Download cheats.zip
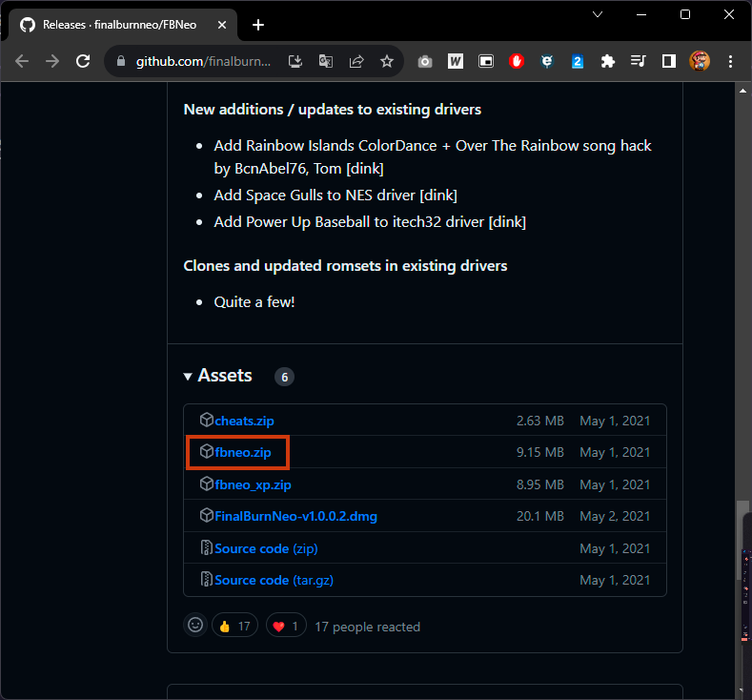 244,421
